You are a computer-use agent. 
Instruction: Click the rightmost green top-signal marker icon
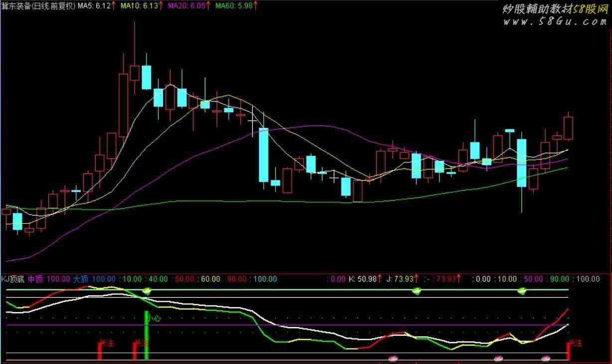tap(522, 291)
